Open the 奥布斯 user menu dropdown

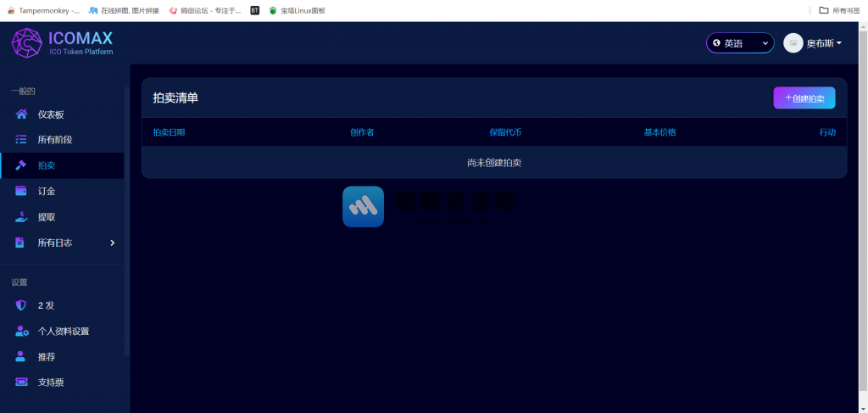[x=824, y=43]
